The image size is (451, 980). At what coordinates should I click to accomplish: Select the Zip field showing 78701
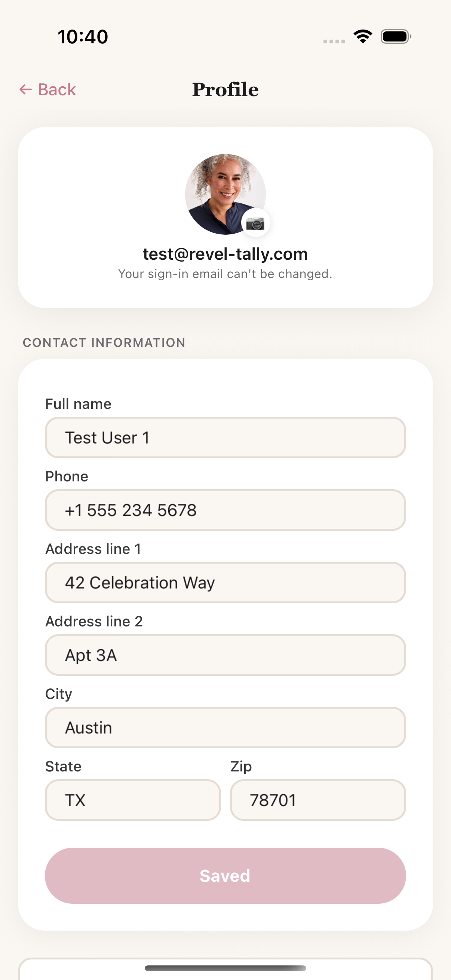tap(318, 800)
